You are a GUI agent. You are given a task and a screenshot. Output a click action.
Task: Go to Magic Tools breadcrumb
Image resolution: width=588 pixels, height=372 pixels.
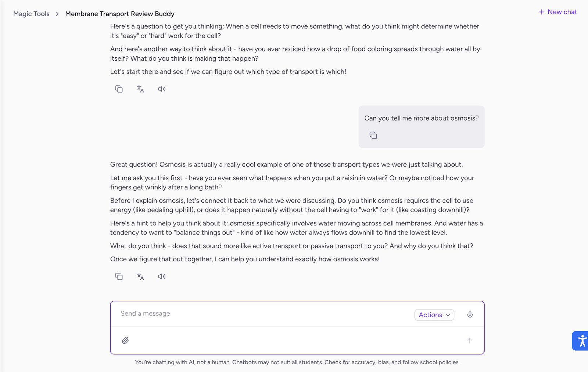point(31,14)
